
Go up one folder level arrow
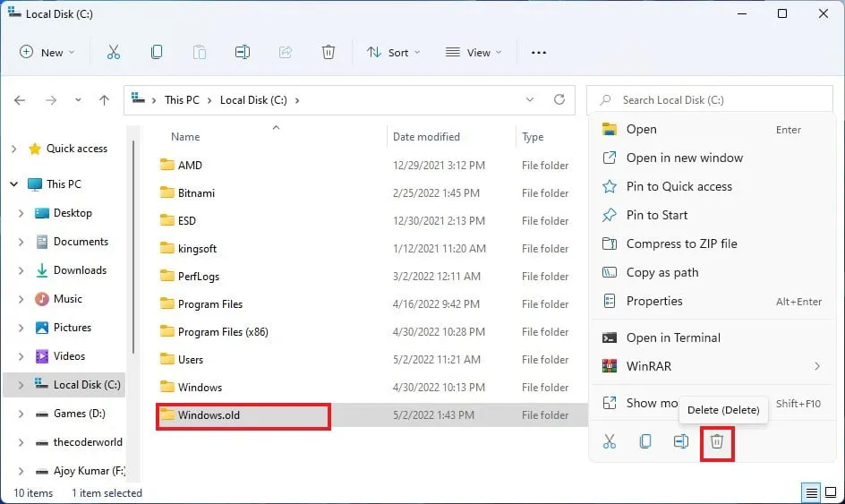(104, 100)
